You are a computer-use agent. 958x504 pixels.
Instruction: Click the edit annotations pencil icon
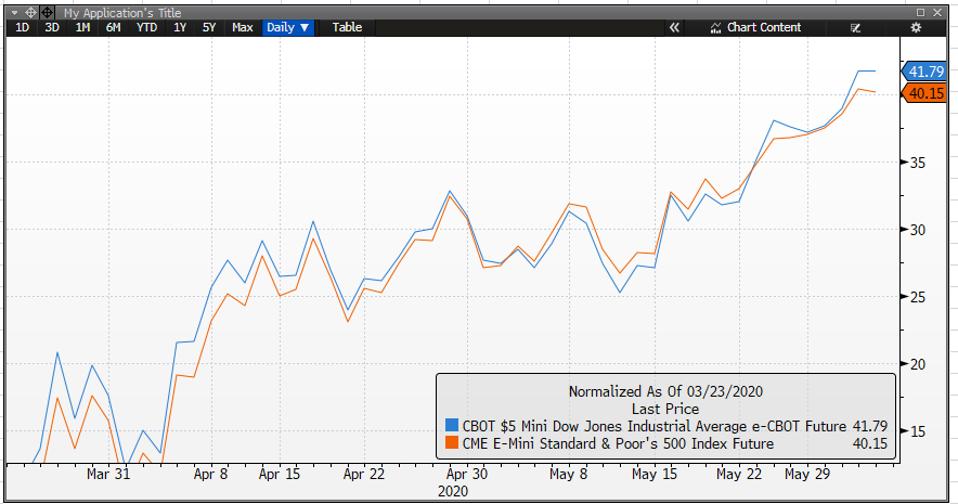(x=856, y=28)
